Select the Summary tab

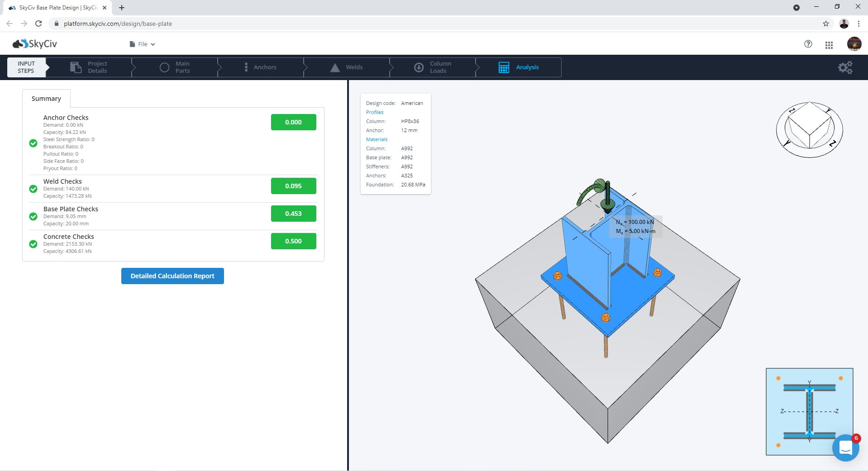[x=46, y=99]
